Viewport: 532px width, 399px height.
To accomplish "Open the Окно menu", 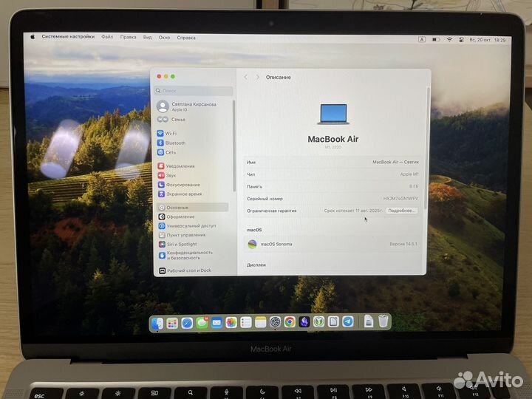I will click(164, 38).
